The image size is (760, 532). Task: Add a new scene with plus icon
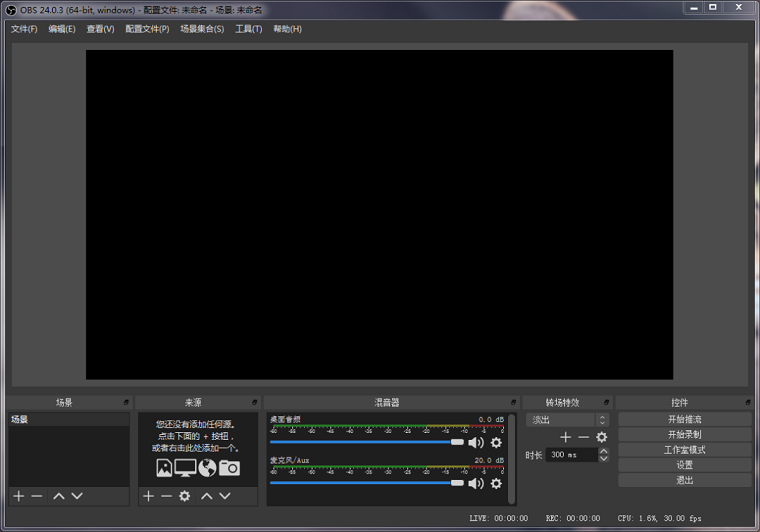pyautogui.click(x=19, y=496)
